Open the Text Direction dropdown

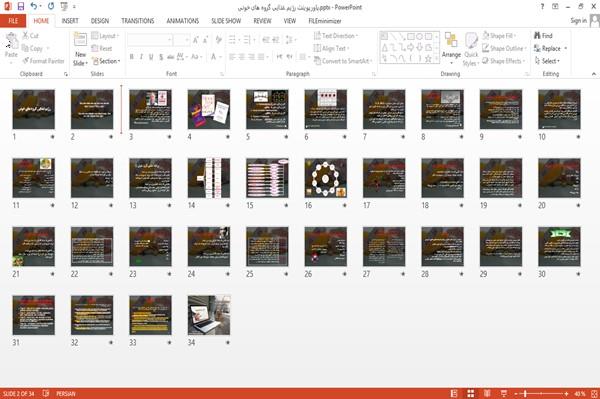pyautogui.click(x=336, y=36)
